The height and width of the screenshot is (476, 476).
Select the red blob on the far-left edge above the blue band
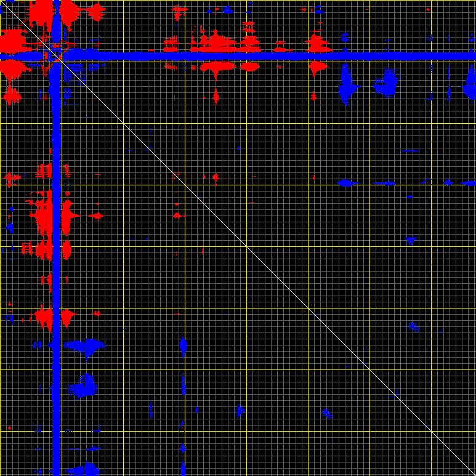tap(11, 42)
